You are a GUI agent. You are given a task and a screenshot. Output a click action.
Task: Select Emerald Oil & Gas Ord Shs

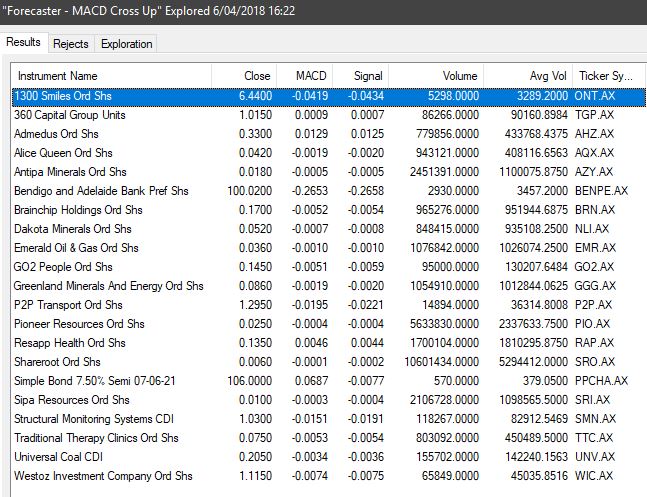coord(329,248)
